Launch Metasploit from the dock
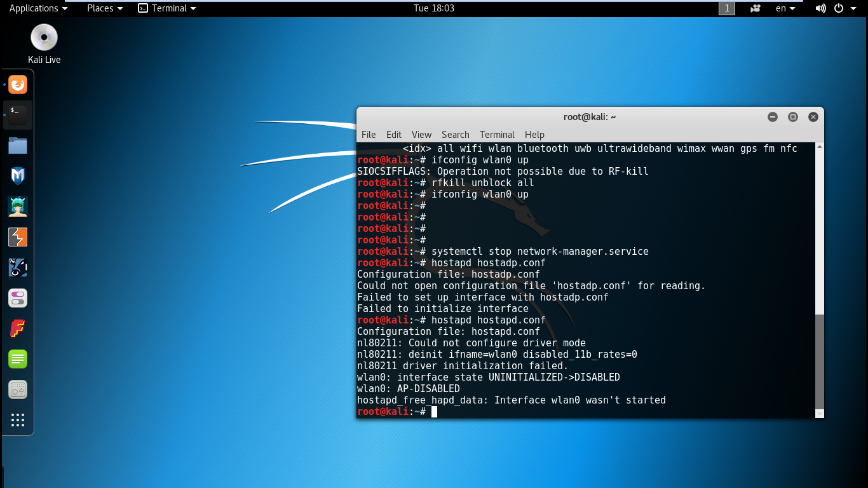The image size is (868, 488). pyautogui.click(x=18, y=175)
